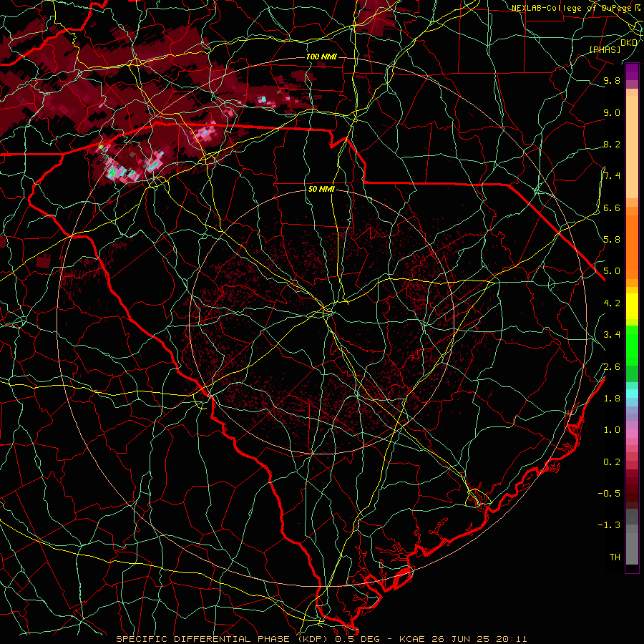644x644 pixels.
Task: Click the 0.5 DEG elevation text
Action: 358,639
